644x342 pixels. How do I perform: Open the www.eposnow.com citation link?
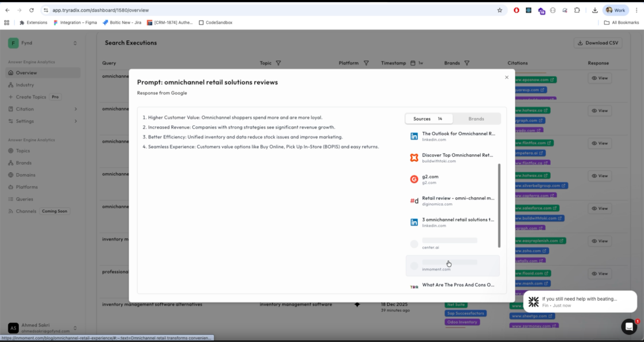coord(535,80)
